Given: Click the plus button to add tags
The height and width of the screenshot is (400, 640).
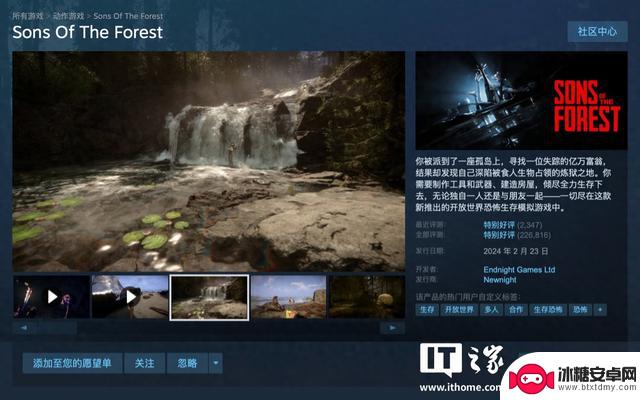Looking at the screenshot, I should point(600,310).
